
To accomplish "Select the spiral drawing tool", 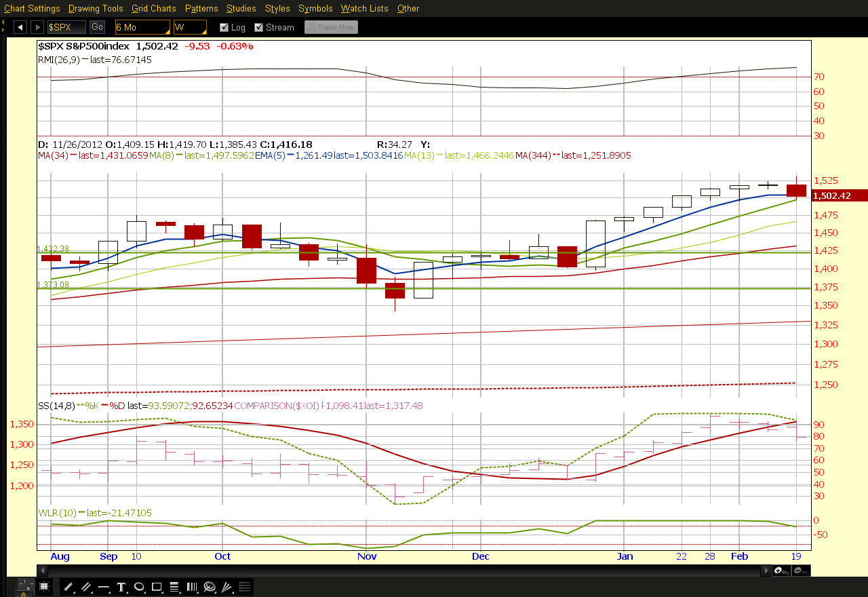I will (x=210, y=587).
